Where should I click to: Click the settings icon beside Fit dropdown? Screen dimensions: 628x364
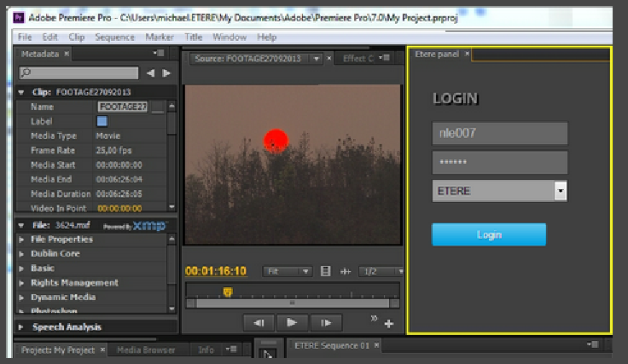325,272
